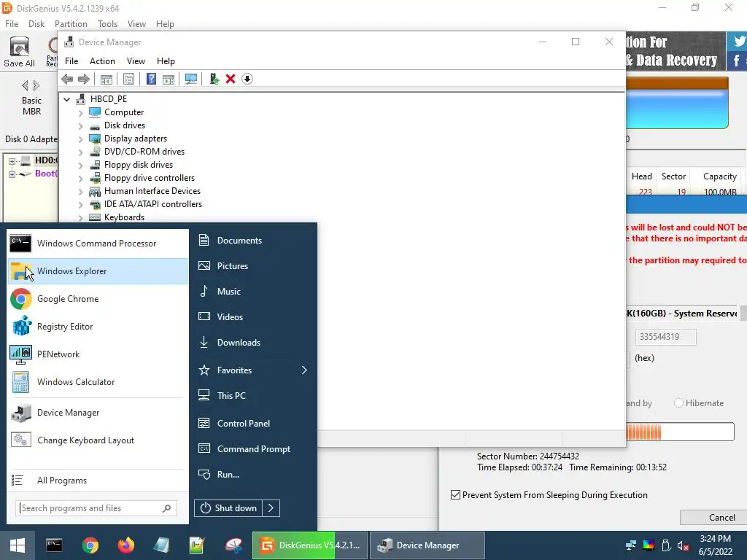This screenshot has height=560, width=747.
Task: Click the Firefox icon on the taskbar
Action: (126, 545)
